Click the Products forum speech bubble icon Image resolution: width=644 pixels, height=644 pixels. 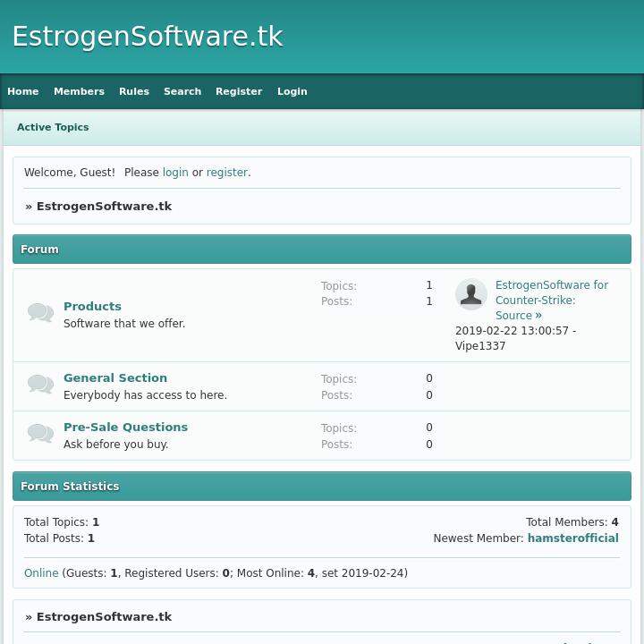pos(40,312)
